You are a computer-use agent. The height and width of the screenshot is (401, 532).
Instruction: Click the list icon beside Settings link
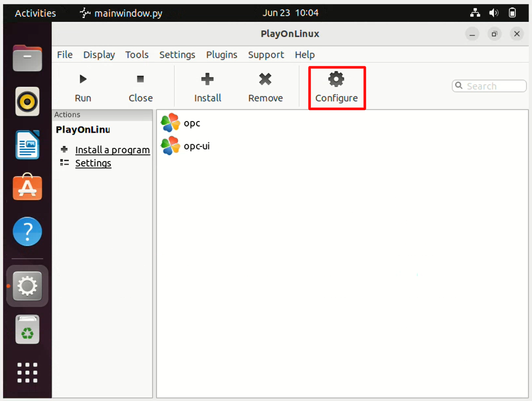tap(64, 163)
